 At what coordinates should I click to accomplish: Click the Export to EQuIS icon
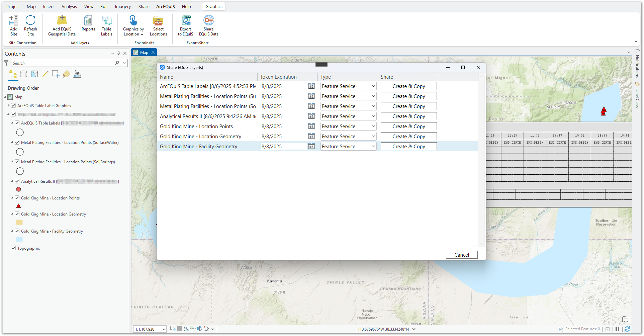click(186, 21)
